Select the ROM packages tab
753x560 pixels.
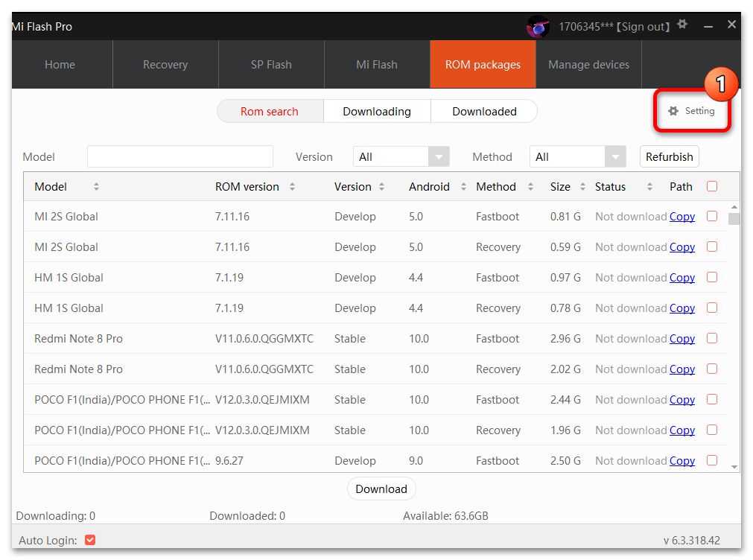[x=483, y=64]
